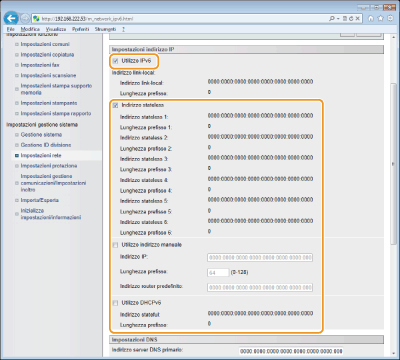400x360 pixels.
Task: Click the Indirizzo stateless 5 label
Action: [x=144, y=201]
